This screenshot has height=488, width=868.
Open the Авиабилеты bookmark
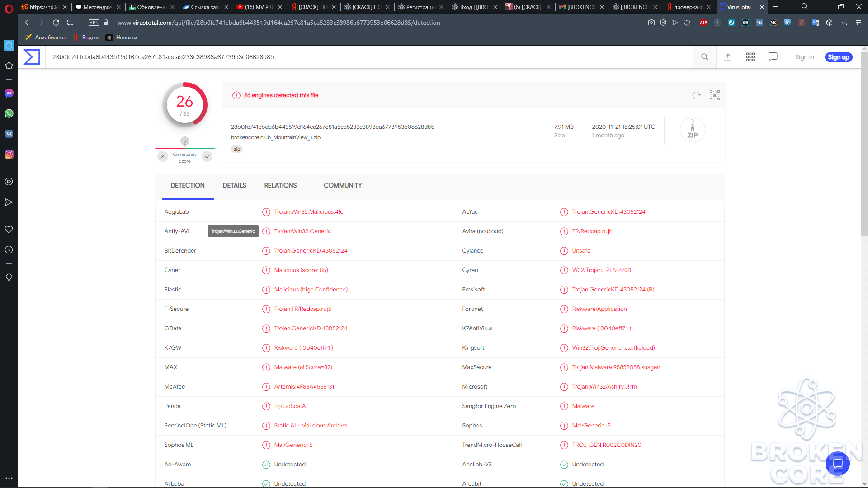(45, 38)
